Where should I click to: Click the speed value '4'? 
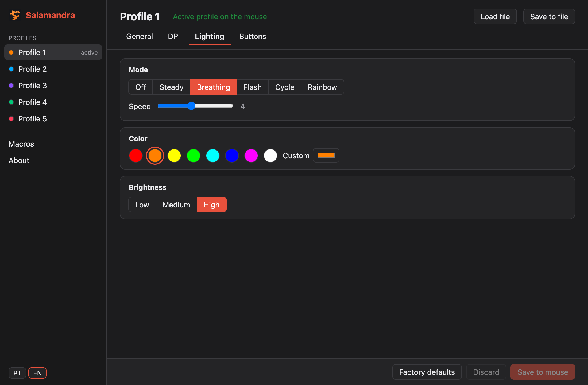pos(242,106)
